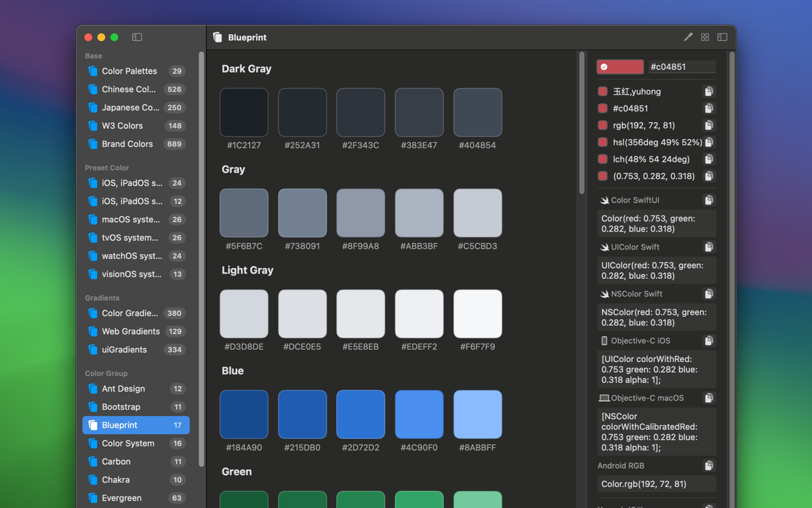Screen dimensions: 812x508
Task: Select the #2F343C swatch
Action: (361, 112)
